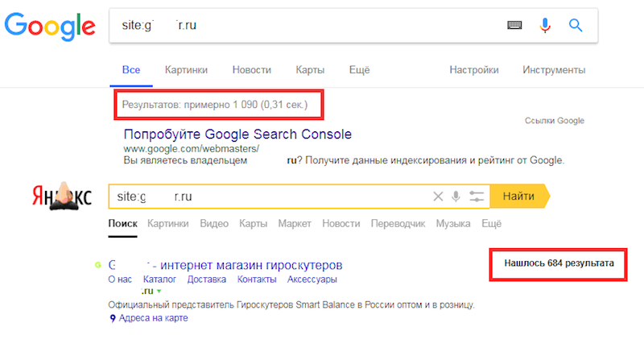Click the Yandex logo
The image size is (644, 352).
point(62,197)
